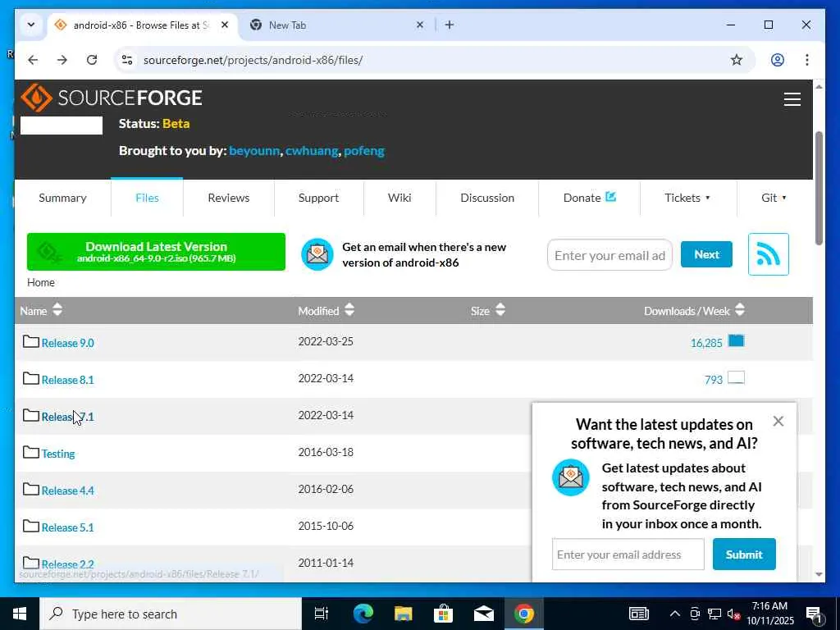Open the Reviews tab

(229, 198)
